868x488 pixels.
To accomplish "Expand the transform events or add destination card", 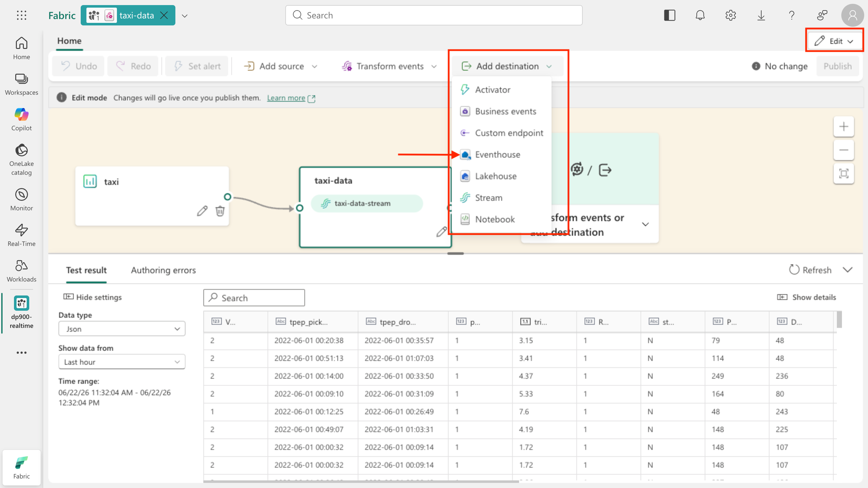I will click(x=645, y=224).
